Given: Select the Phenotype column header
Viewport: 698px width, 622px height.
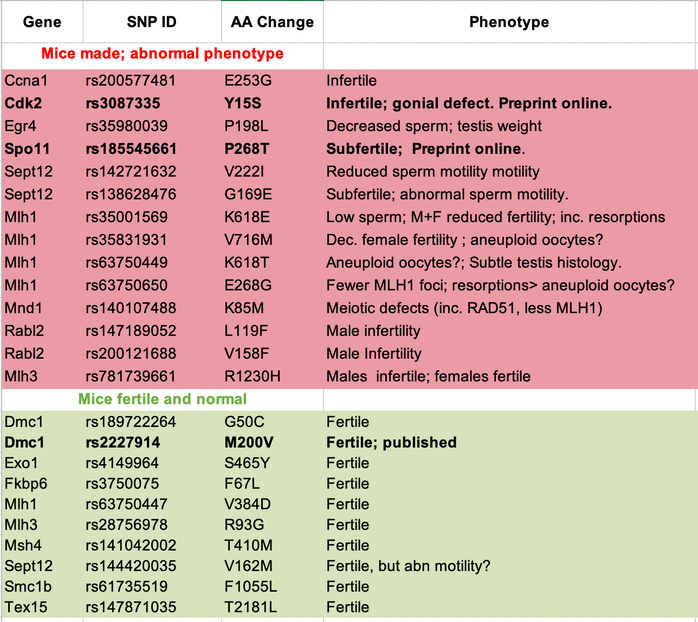Looking at the screenshot, I should coord(509,22).
